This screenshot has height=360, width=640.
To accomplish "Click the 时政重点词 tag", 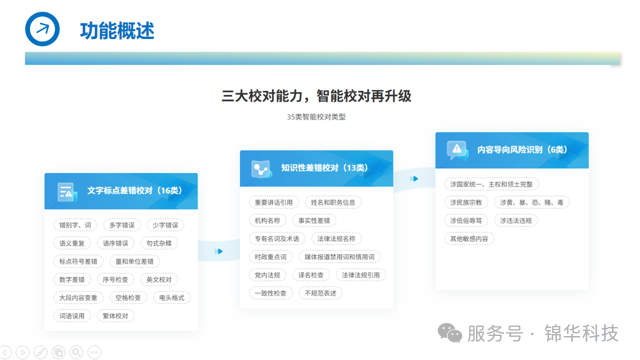I will pos(271,257).
